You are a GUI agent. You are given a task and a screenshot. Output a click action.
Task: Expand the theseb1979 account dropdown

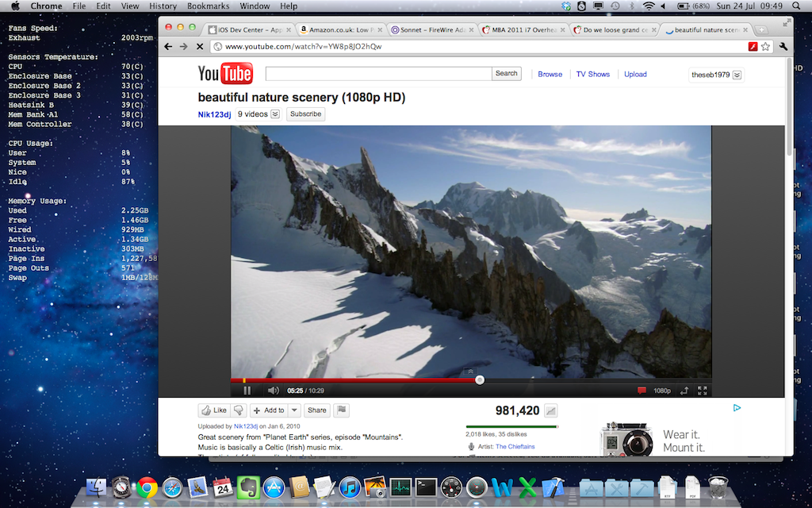point(716,75)
